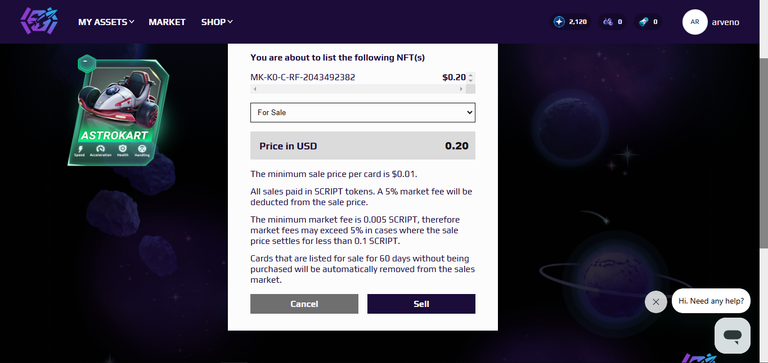Go to the Market page

(x=167, y=22)
